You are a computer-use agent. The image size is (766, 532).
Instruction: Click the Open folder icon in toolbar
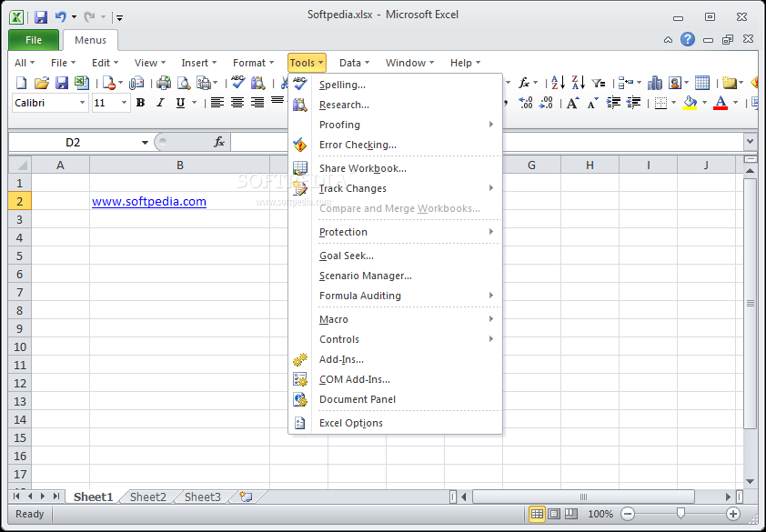pos(42,83)
